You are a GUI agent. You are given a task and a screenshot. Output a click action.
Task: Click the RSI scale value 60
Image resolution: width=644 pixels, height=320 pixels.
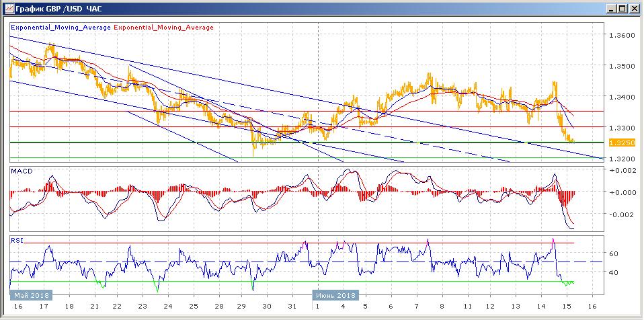point(613,254)
